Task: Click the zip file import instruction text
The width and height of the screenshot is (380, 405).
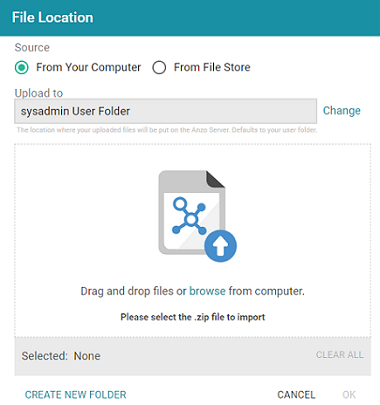Action: pos(193,317)
